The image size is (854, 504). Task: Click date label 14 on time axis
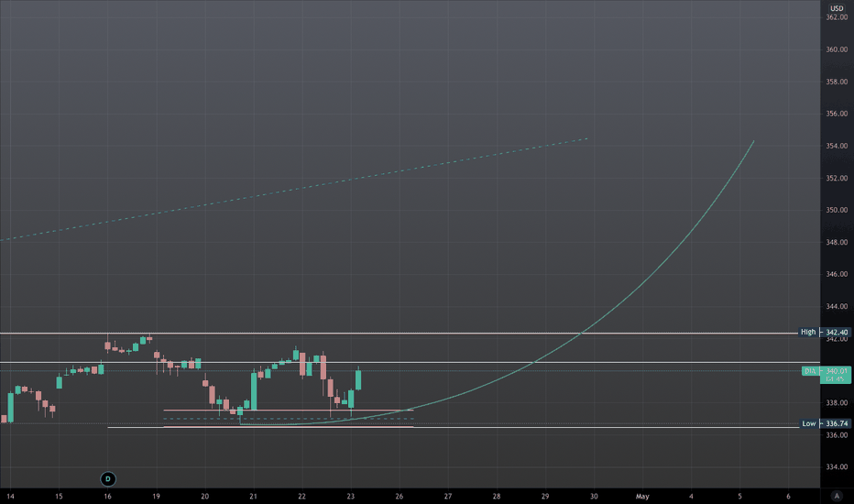pos(10,497)
